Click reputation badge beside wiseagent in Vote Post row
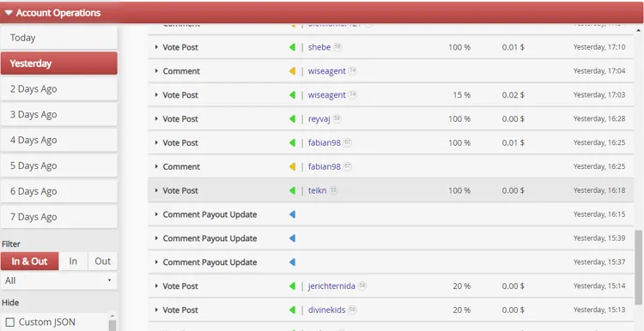The width and height of the screenshot is (644, 331). (x=352, y=94)
